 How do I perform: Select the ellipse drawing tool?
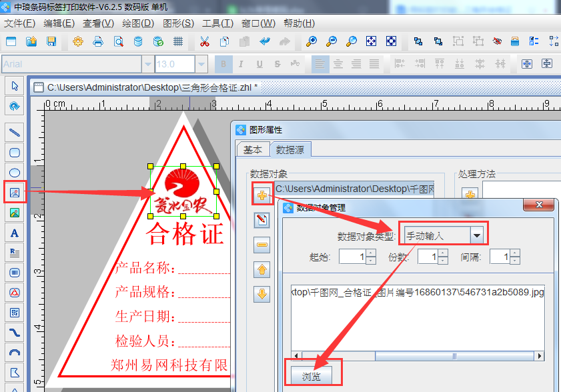tap(14, 172)
